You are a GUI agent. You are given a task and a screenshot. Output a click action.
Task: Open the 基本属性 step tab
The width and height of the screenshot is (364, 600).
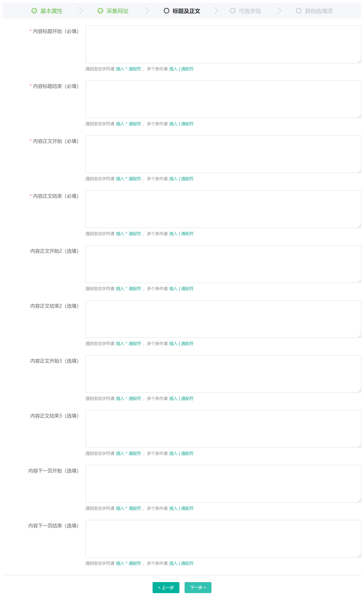(51, 11)
